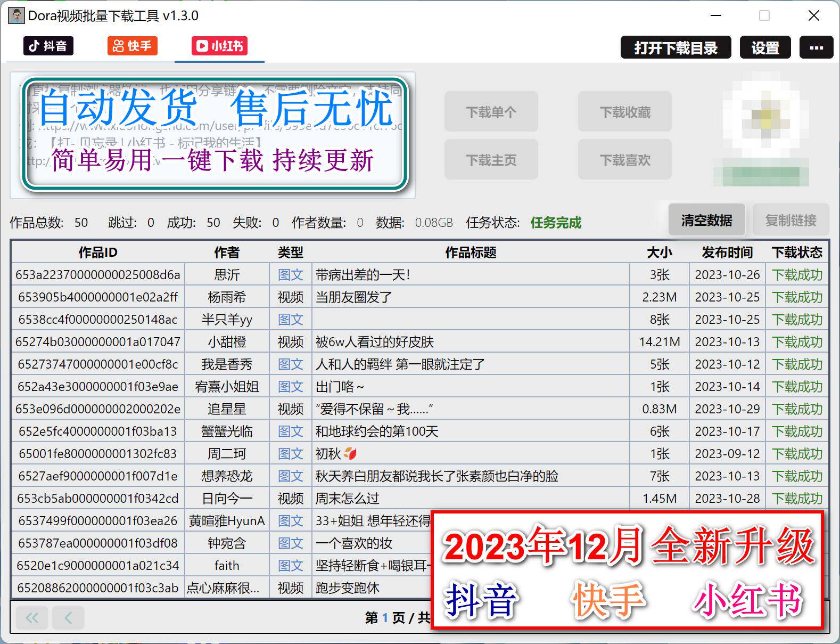Sort by 作品ID column header

coord(98,252)
